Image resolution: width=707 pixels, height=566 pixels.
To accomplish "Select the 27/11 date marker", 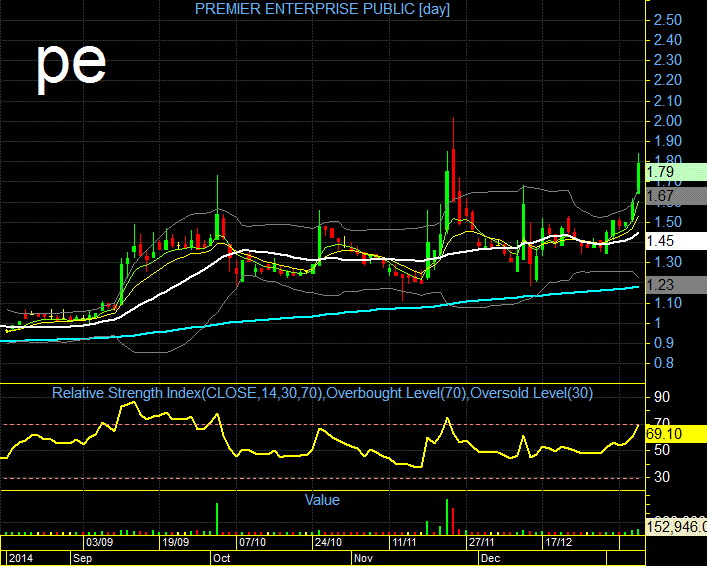I will 481,542.
